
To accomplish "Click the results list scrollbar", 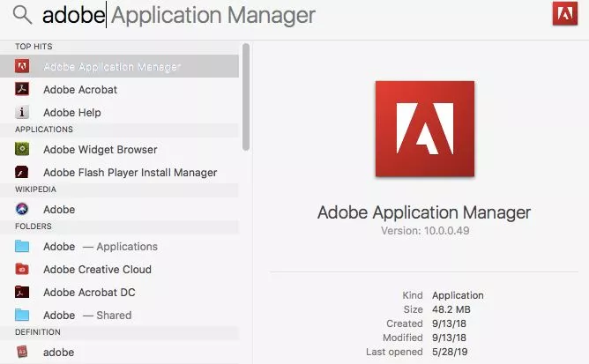I will pyautogui.click(x=246, y=97).
